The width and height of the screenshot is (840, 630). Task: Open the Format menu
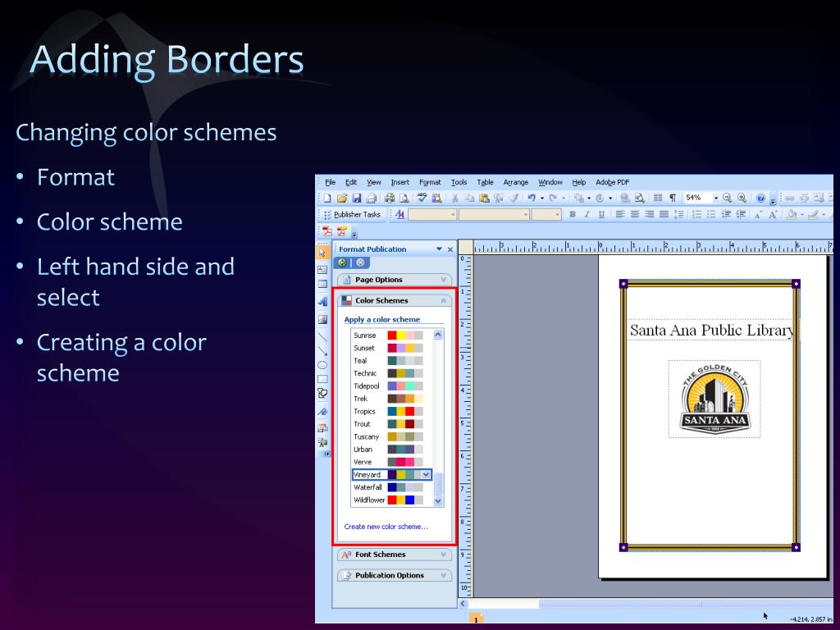(430, 182)
